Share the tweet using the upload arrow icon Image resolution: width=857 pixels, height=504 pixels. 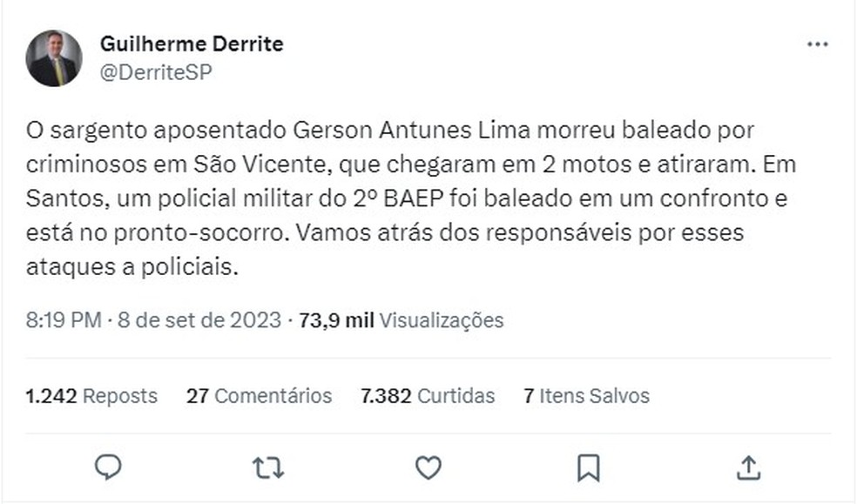pyautogui.click(x=748, y=467)
